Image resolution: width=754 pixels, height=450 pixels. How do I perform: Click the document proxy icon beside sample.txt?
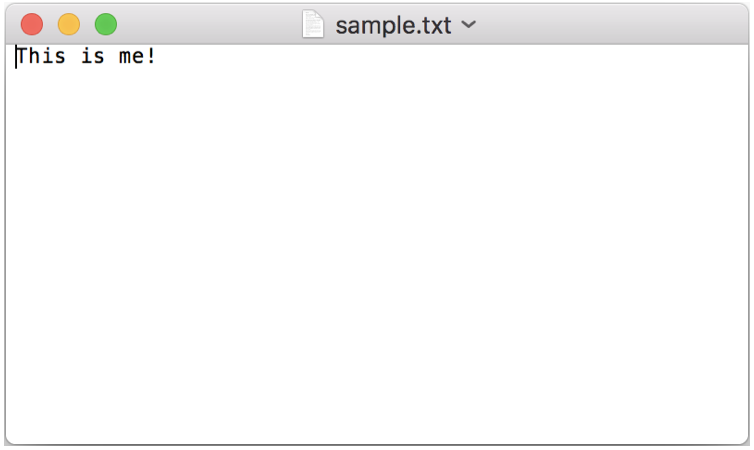pyautogui.click(x=313, y=24)
